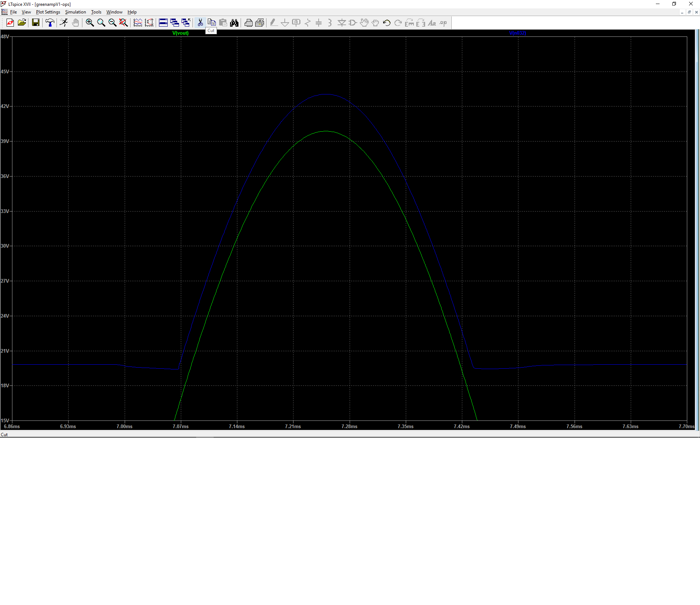
Task: Click the Capacitor icon
Action: (319, 23)
